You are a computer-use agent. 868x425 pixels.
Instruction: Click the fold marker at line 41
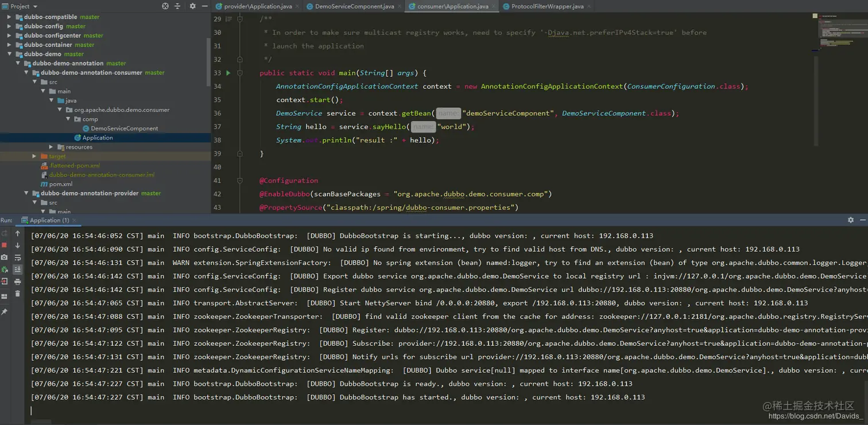(x=240, y=181)
